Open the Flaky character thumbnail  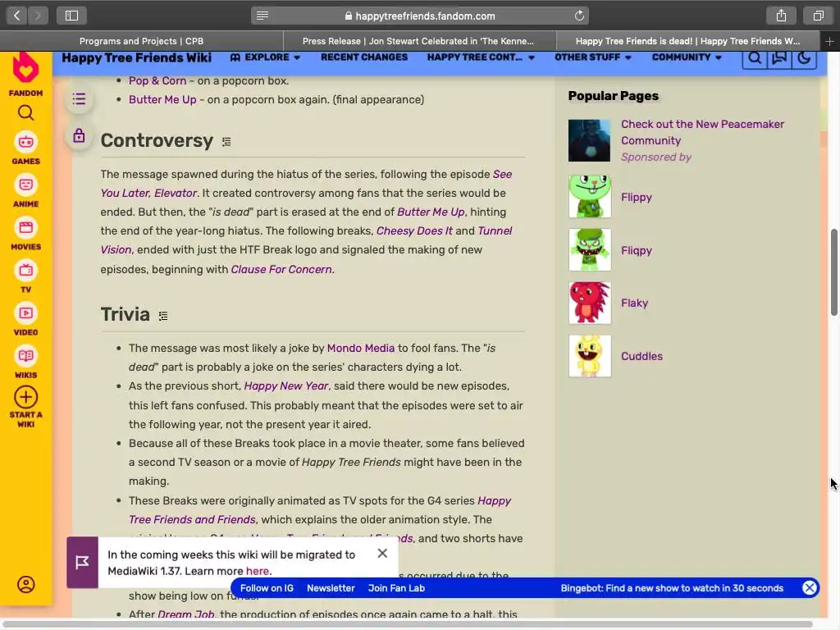pos(589,303)
